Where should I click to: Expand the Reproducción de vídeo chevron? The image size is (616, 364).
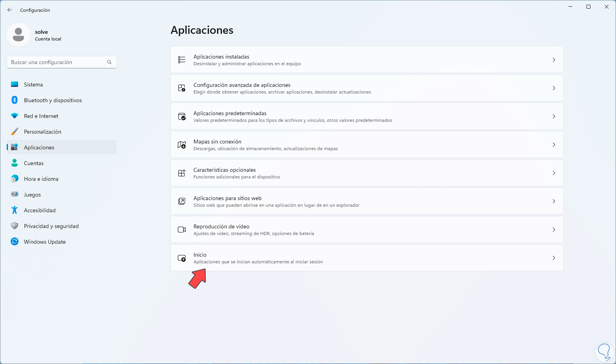coord(553,230)
